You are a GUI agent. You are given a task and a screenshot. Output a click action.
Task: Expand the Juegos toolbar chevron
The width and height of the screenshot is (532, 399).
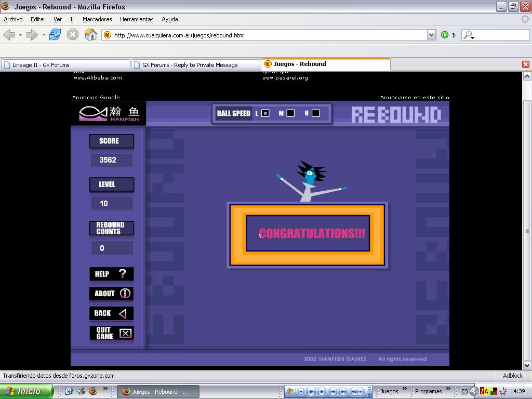coord(404,389)
